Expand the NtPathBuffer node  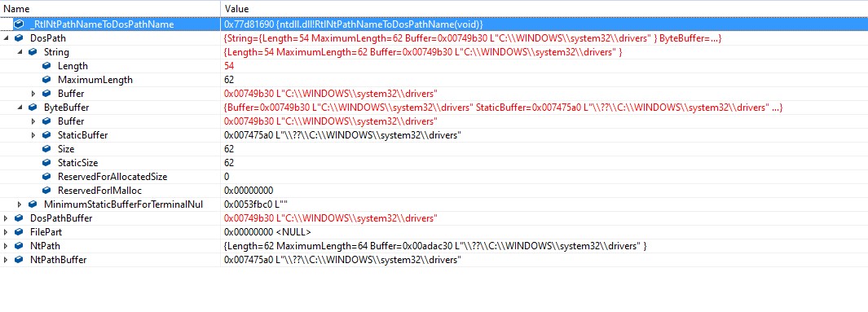coord(6,259)
